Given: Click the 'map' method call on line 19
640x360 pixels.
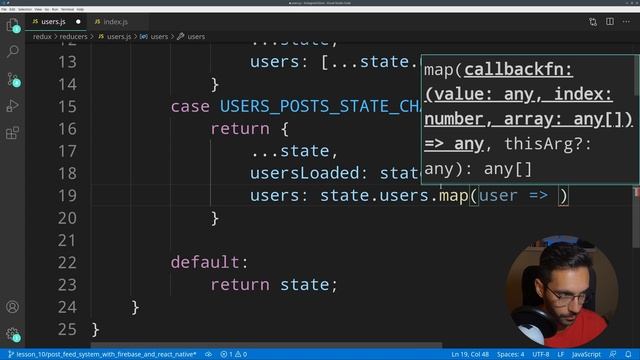Looking at the screenshot, I should tap(453, 196).
